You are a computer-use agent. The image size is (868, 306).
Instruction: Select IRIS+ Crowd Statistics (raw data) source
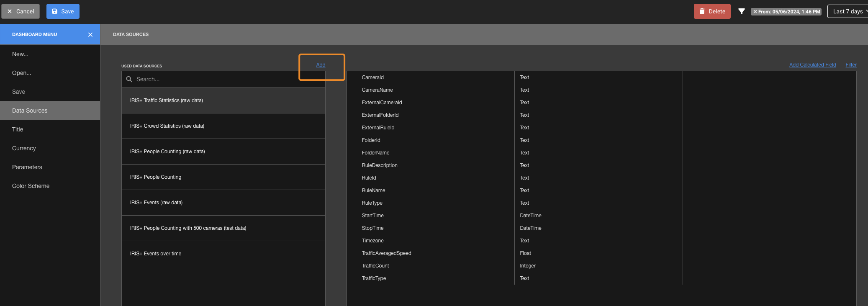[167, 126]
